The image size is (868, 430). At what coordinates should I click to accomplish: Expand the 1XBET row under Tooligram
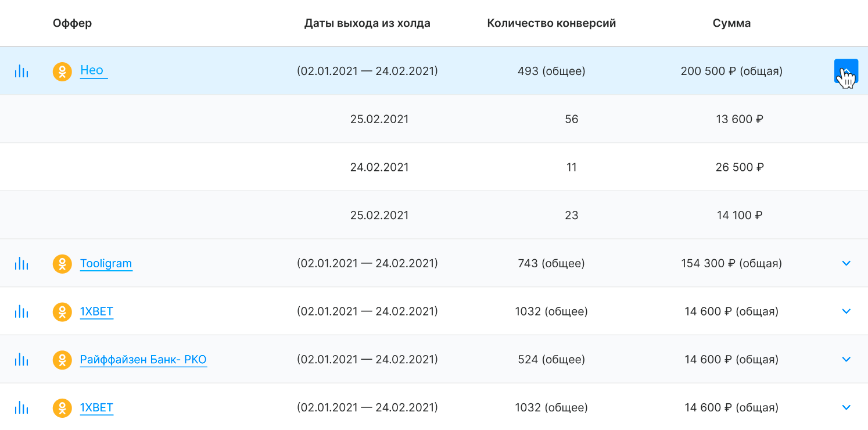point(846,311)
